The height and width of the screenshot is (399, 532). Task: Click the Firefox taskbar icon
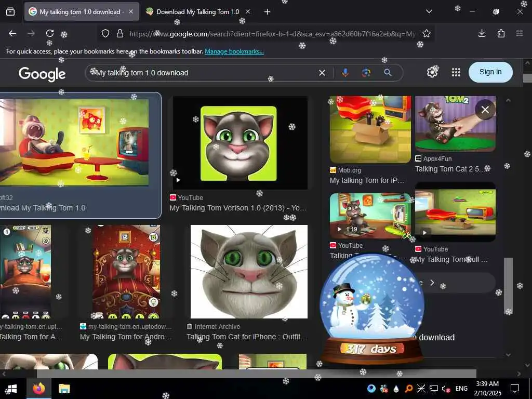(x=39, y=388)
